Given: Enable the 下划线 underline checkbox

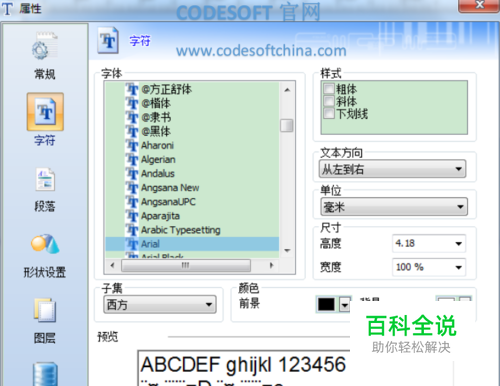Looking at the screenshot, I should point(329,113).
